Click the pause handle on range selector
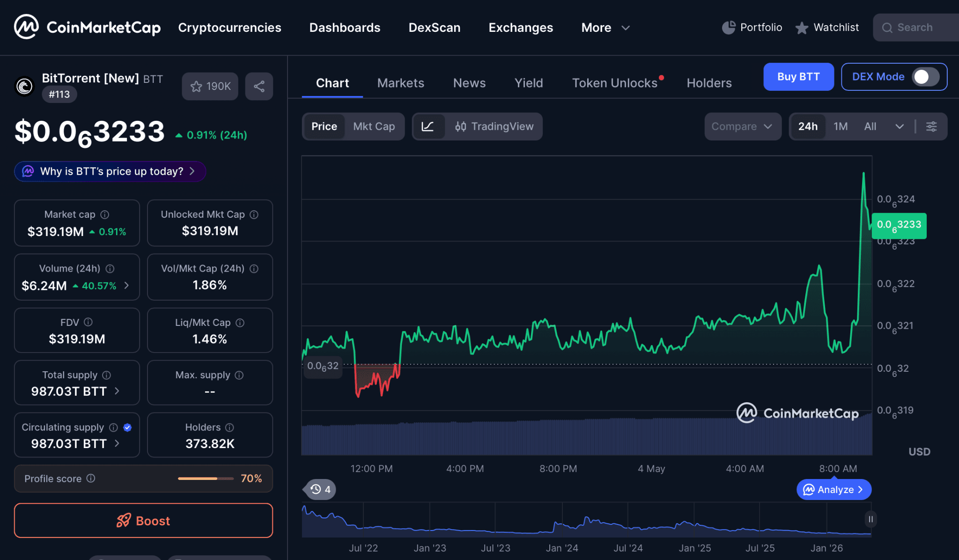This screenshot has height=560, width=959. [870, 519]
